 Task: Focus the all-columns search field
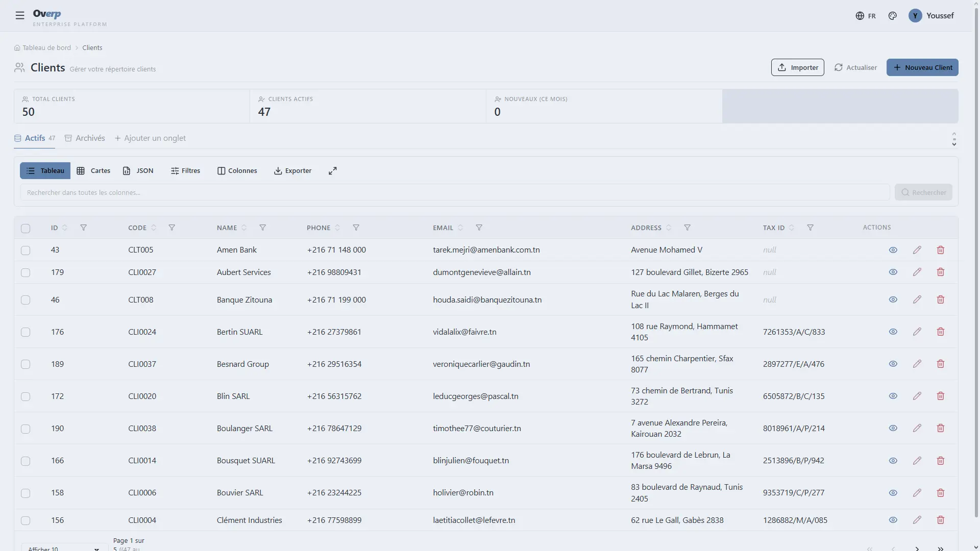pos(455,192)
